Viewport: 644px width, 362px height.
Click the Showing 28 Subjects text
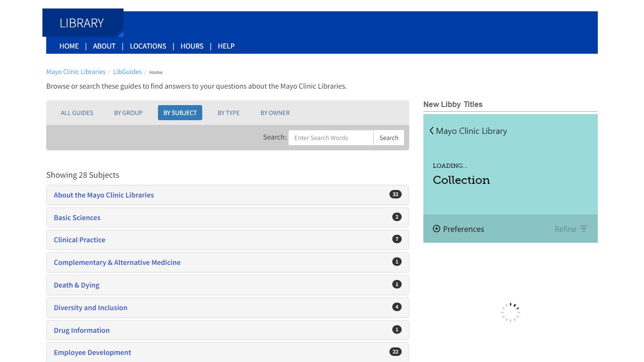coord(83,175)
